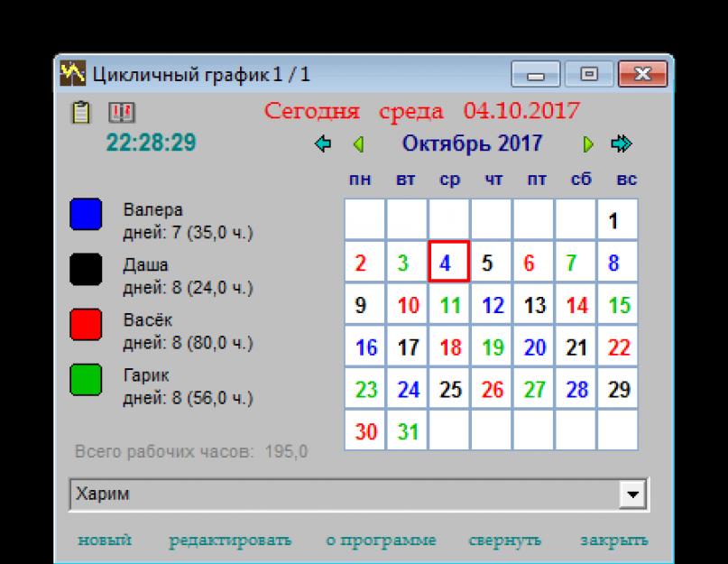The image size is (728, 564).
Task: Click the clipboard icon near top-left
Action: tap(81, 113)
